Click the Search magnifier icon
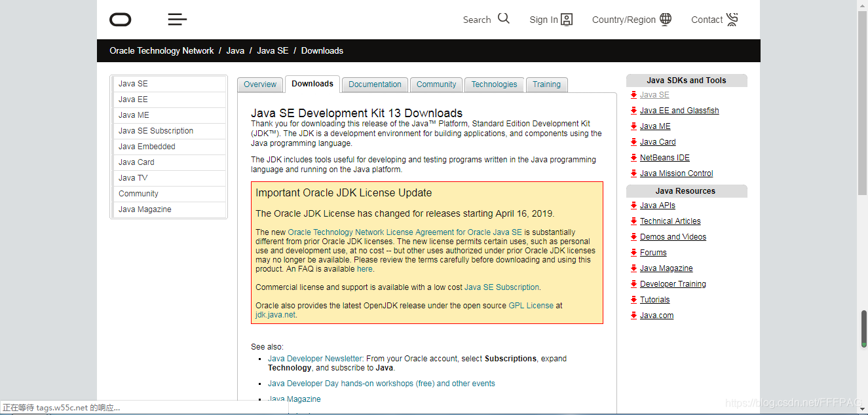868x415 pixels. coord(503,19)
